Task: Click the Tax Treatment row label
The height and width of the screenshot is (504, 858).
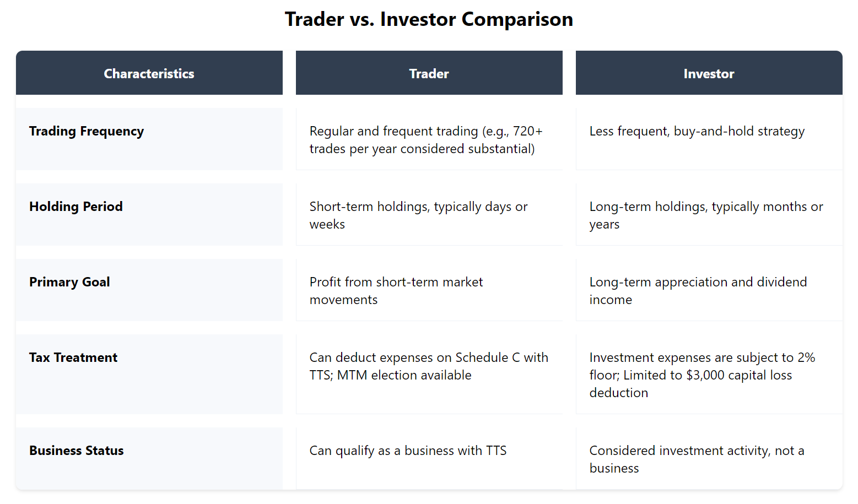Action: [73, 357]
